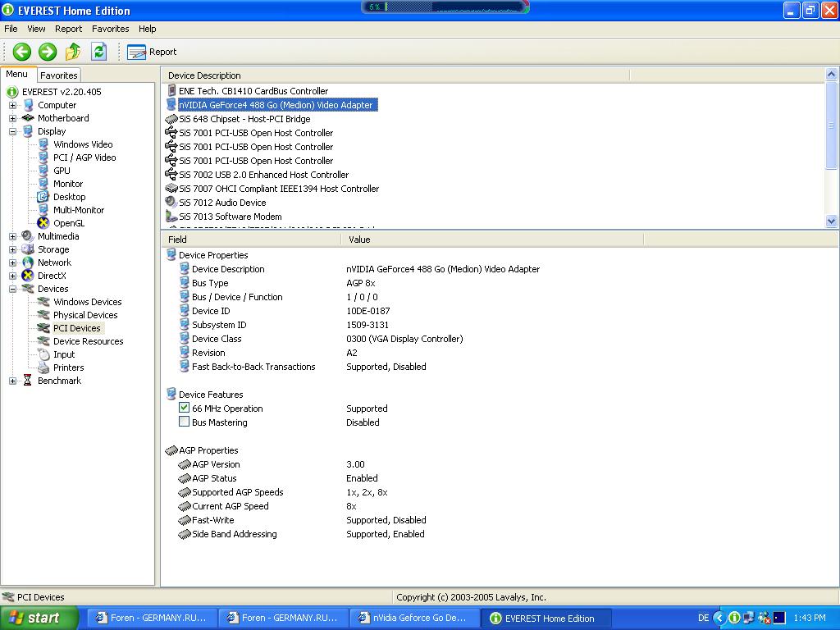Collapse the Display tree node
This screenshot has height=630, width=840.
[12, 132]
